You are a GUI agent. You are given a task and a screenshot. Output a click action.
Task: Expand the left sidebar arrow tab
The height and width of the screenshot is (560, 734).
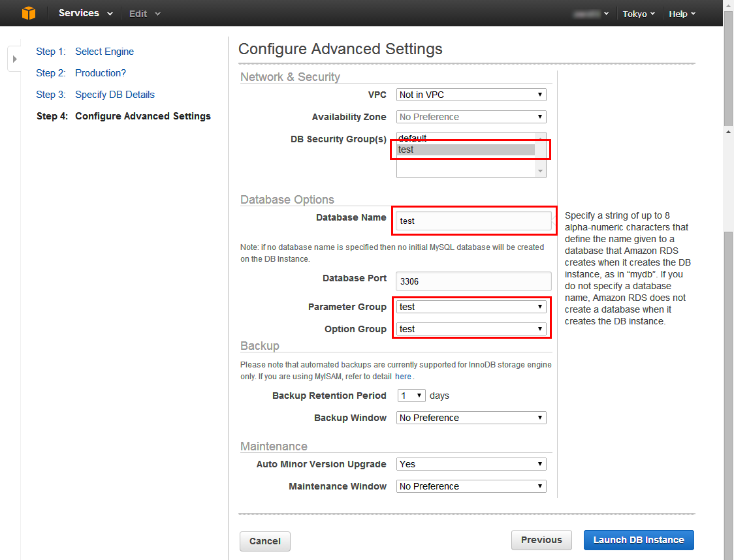click(14, 59)
